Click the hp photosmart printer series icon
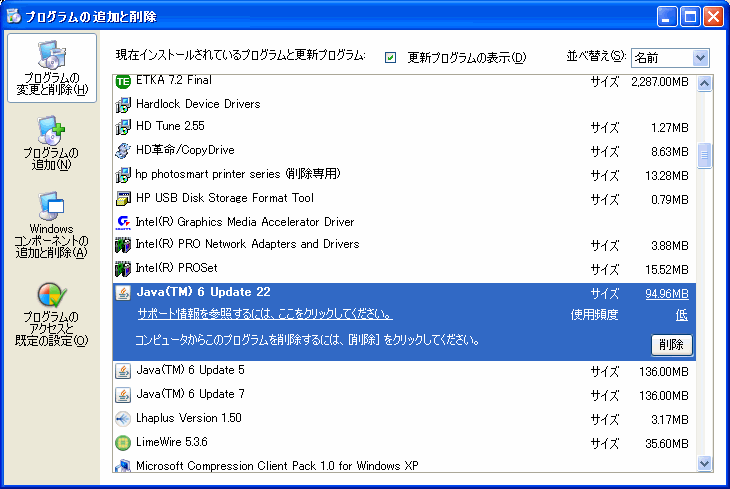730x489 pixels. point(123,175)
